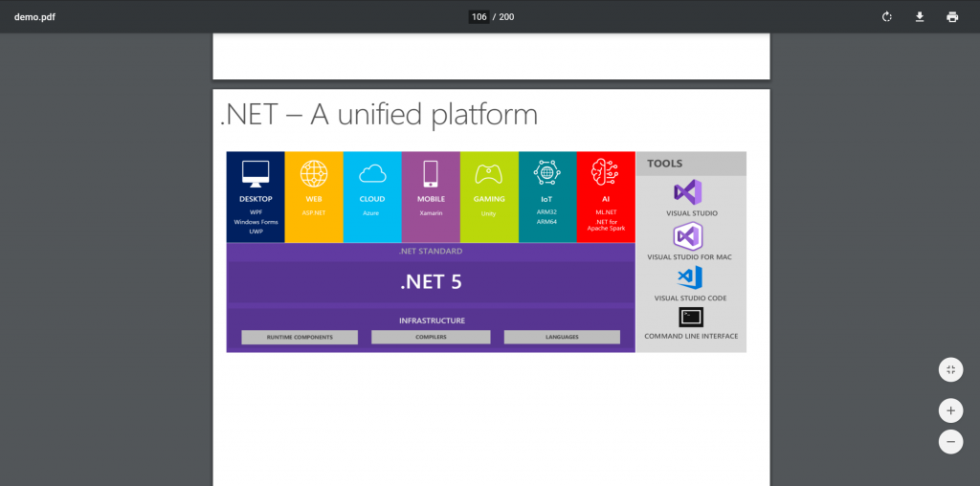
Task: Click the UWP text
Action: click(x=256, y=232)
